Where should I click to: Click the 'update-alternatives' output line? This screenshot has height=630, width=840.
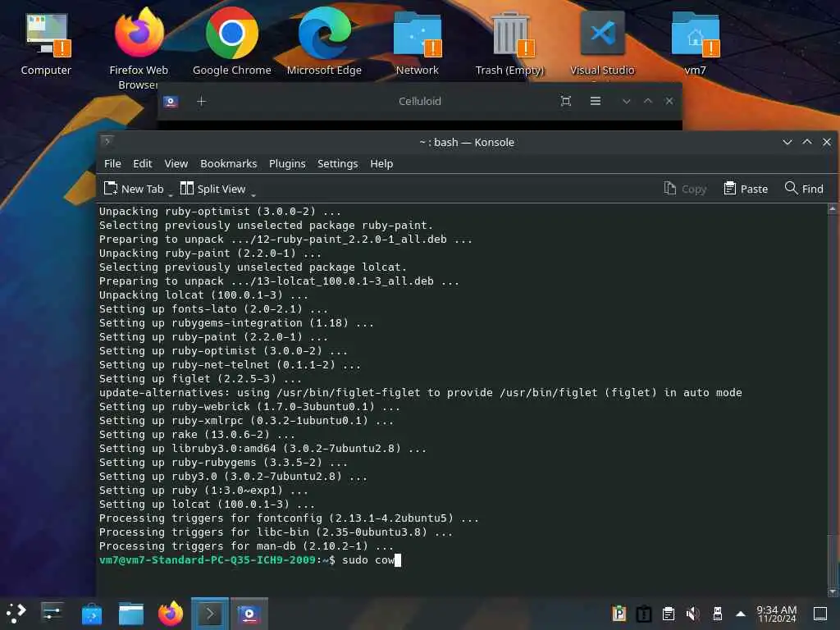point(421,393)
